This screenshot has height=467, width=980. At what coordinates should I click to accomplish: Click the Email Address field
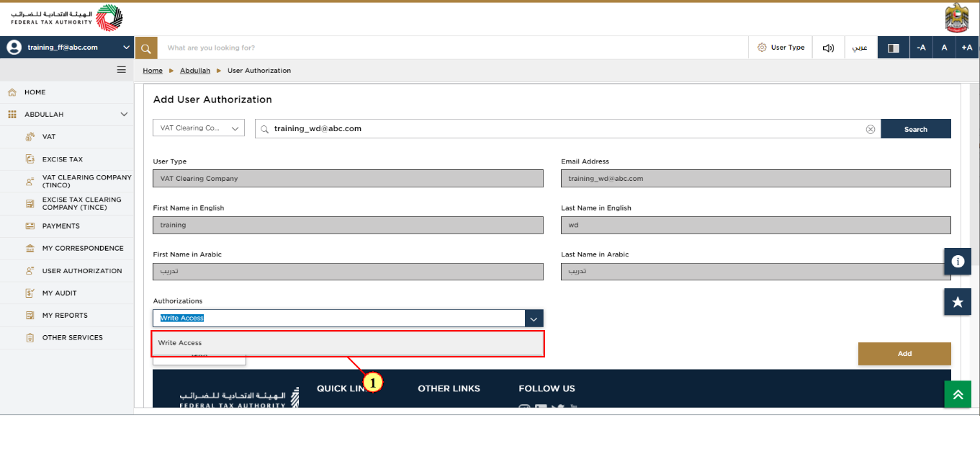(x=756, y=179)
